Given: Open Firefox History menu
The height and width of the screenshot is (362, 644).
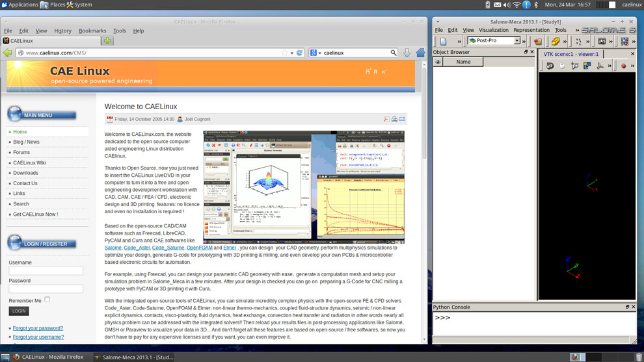Looking at the screenshot, I should [62, 31].
